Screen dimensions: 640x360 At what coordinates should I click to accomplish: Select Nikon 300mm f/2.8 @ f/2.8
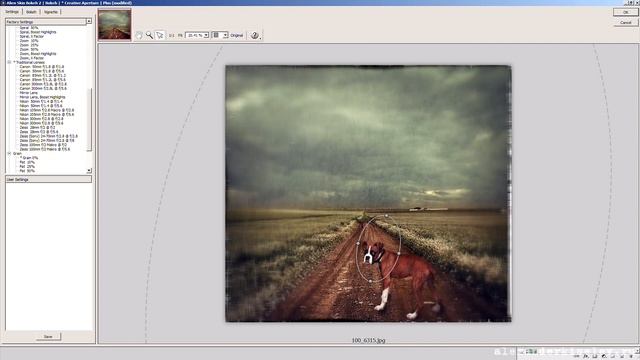coord(42,119)
